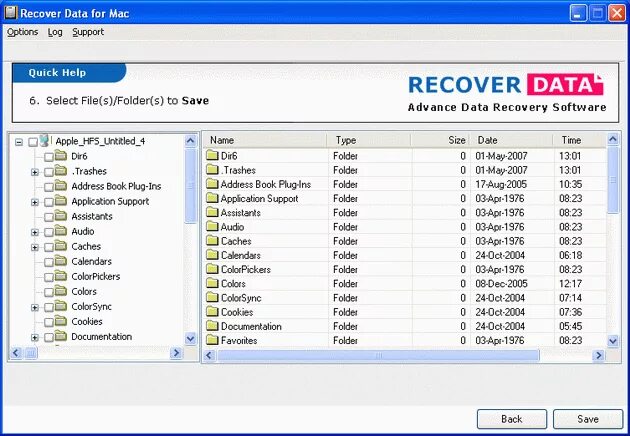Open the Options menu
This screenshot has height=436, width=630.
22,32
